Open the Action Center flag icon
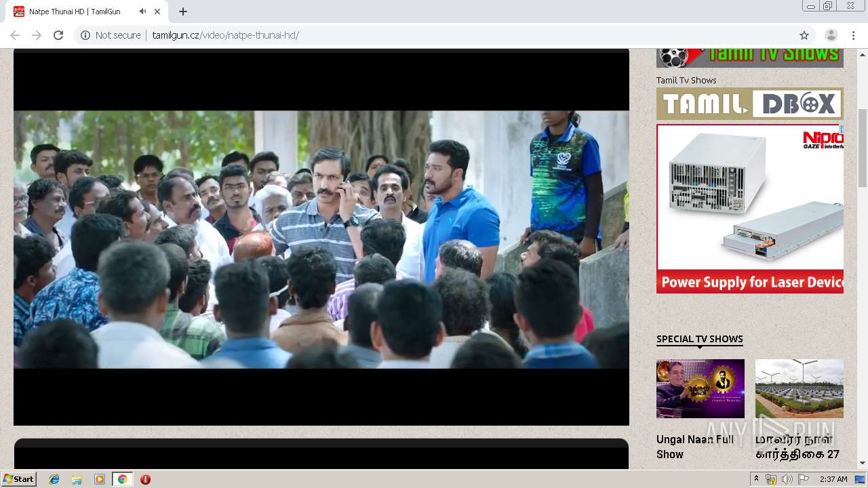 pos(803,479)
